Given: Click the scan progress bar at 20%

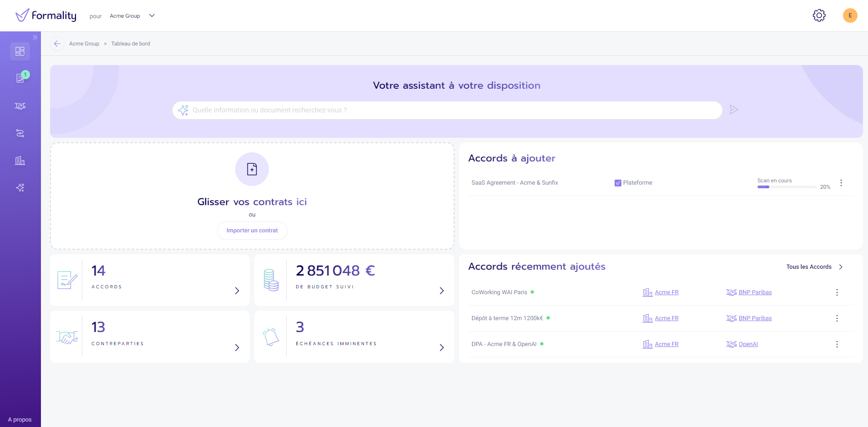Looking at the screenshot, I should [786, 187].
